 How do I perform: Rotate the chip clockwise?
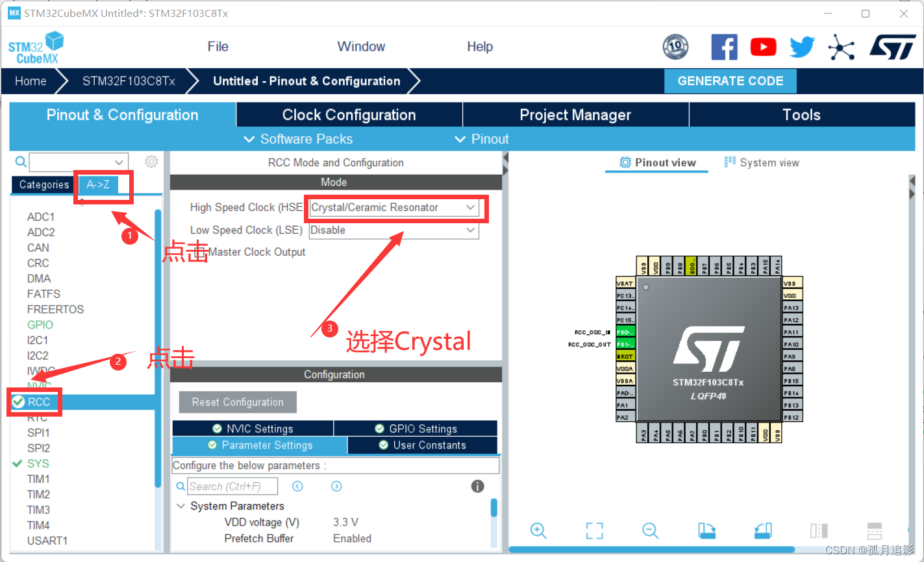pos(706,530)
